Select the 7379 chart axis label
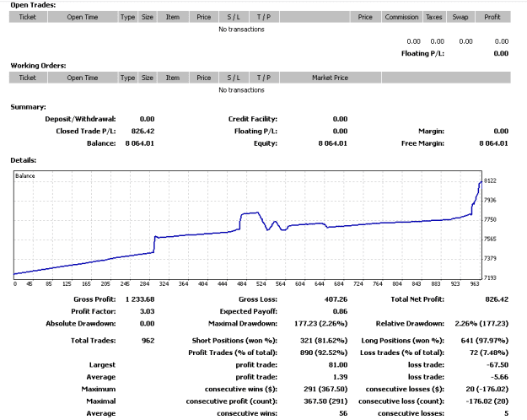The image size is (527, 420). (x=490, y=258)
